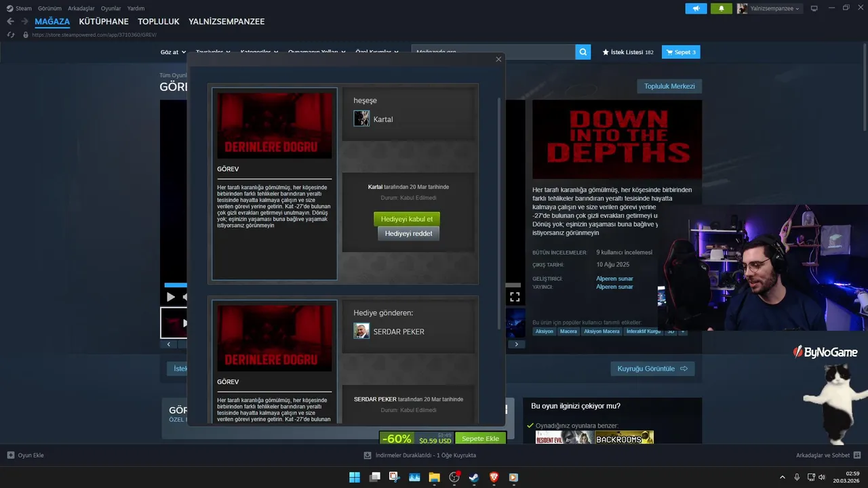Open the Oyunlar menu
The width and height of the screenshot is (868, 488).
pos(111,8)
